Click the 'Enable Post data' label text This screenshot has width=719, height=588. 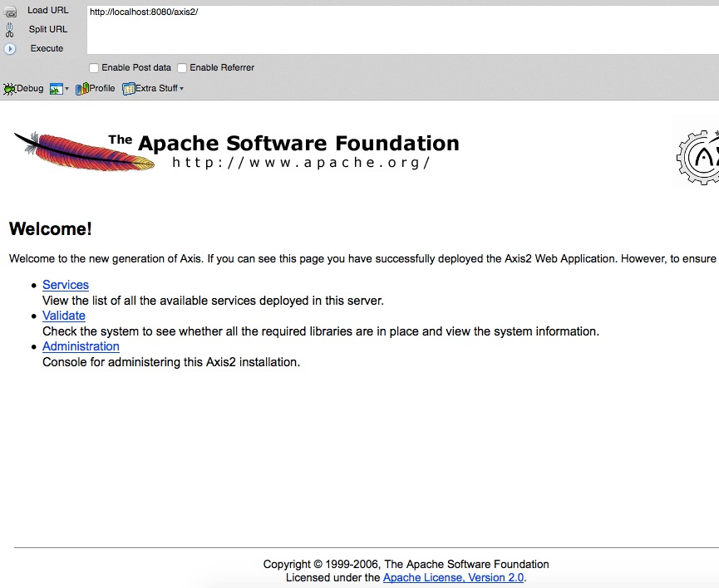136,67
